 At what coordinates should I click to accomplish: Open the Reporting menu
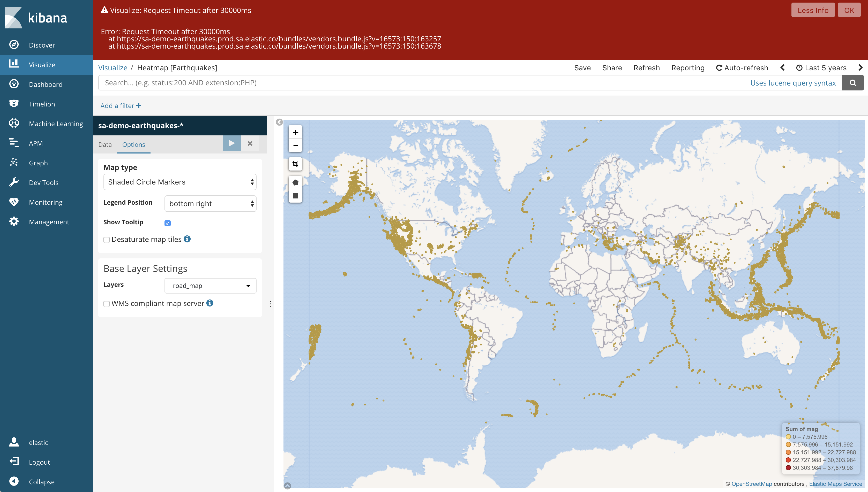(688, 68)
